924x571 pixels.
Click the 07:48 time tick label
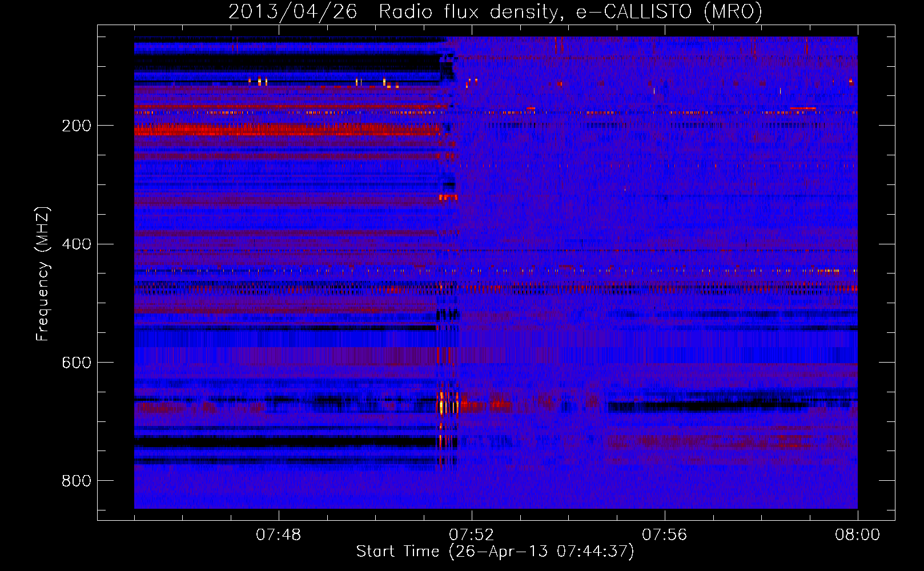pyautogui.click(x=278, y=535)
